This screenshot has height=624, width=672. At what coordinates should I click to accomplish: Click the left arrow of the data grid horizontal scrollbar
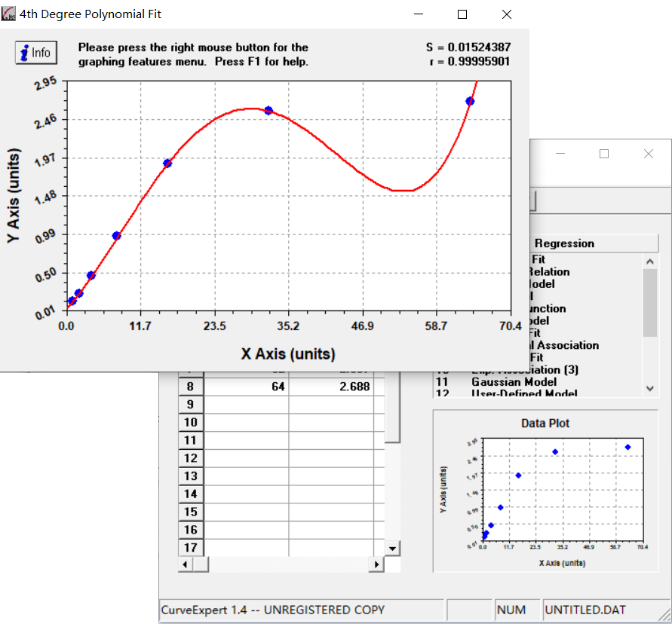point(184,564)
